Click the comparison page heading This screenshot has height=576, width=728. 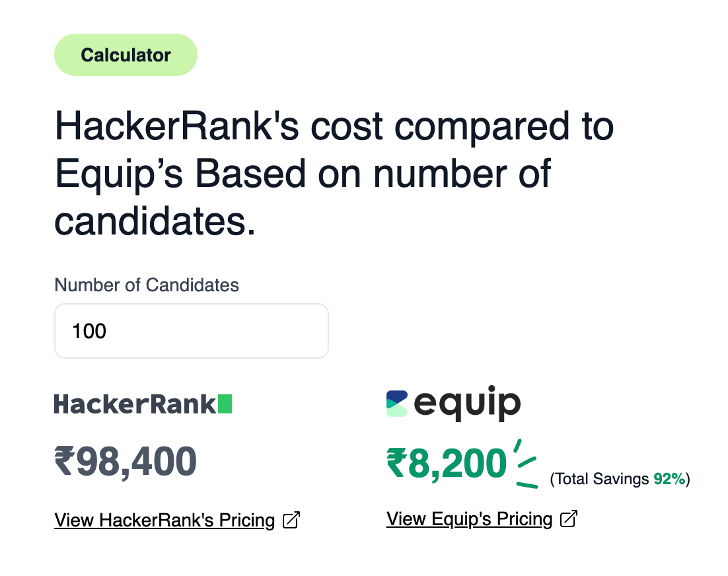pos(334,173)
